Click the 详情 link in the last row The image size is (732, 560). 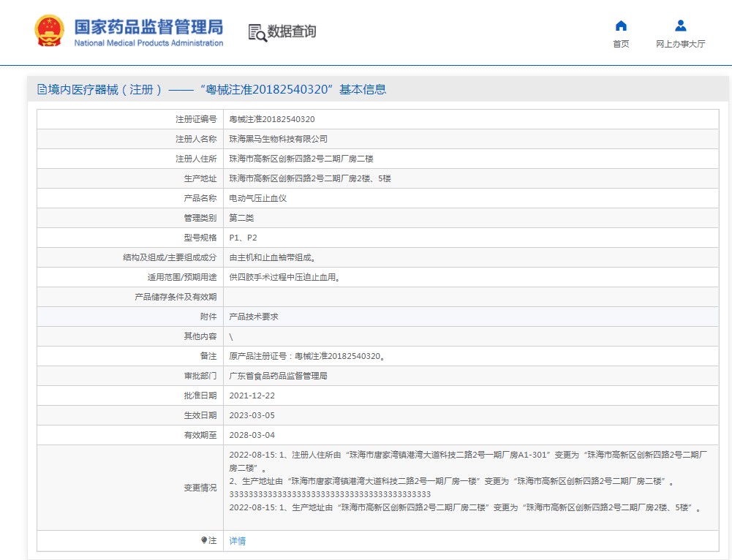[x=238, y=541]
